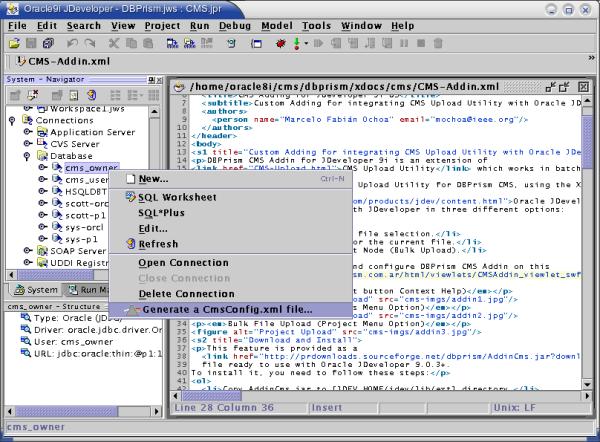Open the Model menu
This screenshot has width=600, height=442.
[277, 26]
